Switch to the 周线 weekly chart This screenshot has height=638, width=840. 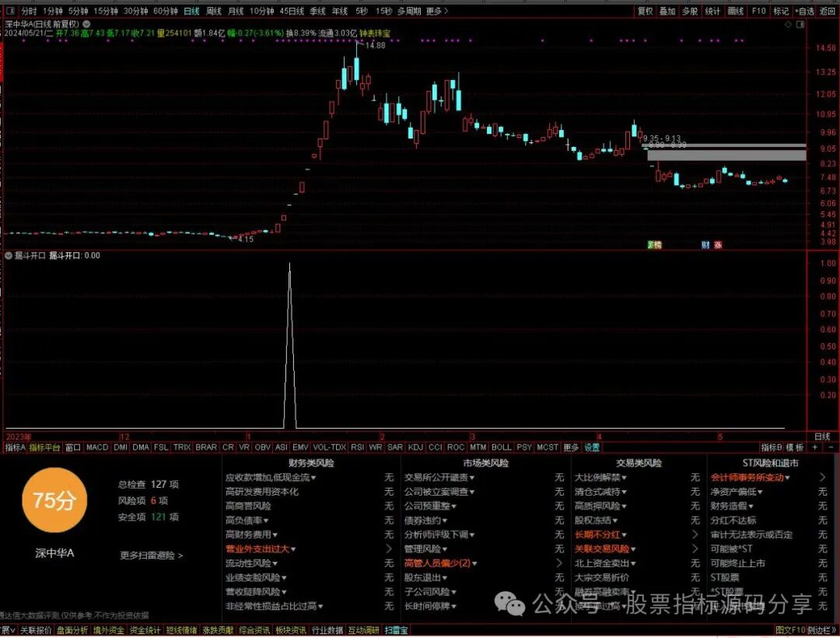[214, 11]
